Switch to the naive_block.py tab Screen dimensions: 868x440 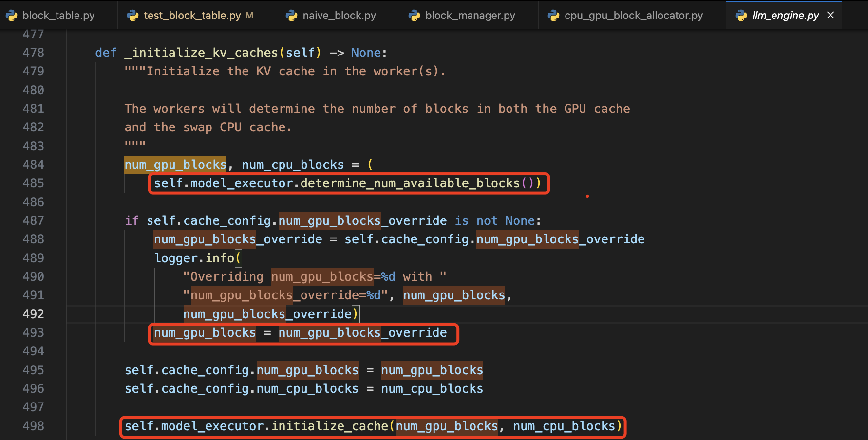coord(339,15)
